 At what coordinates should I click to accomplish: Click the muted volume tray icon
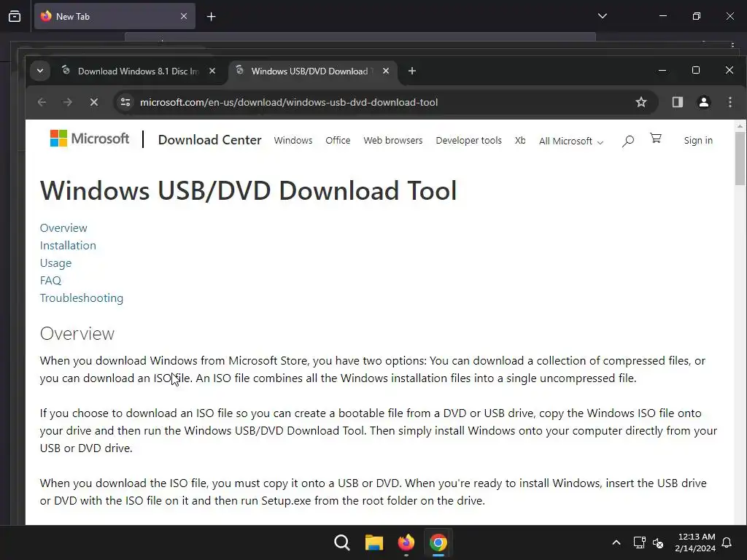pos(658,542)
